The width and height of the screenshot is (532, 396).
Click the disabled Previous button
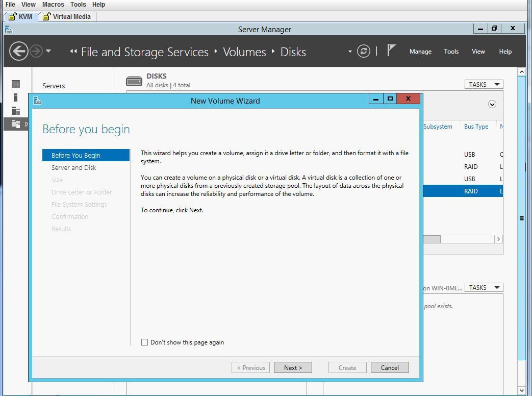click(x=251, y=367)
